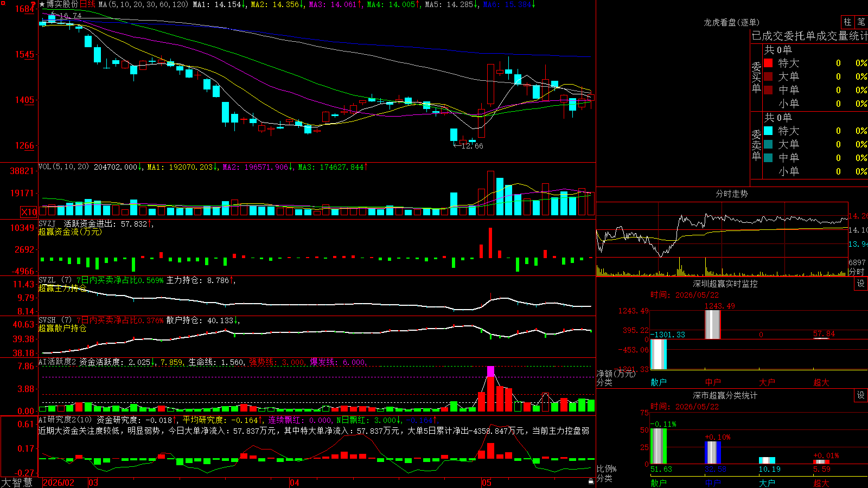Select the 已成交委托单成交量统计 tab
Screen dimensions: 868x488
coord(809,36)
